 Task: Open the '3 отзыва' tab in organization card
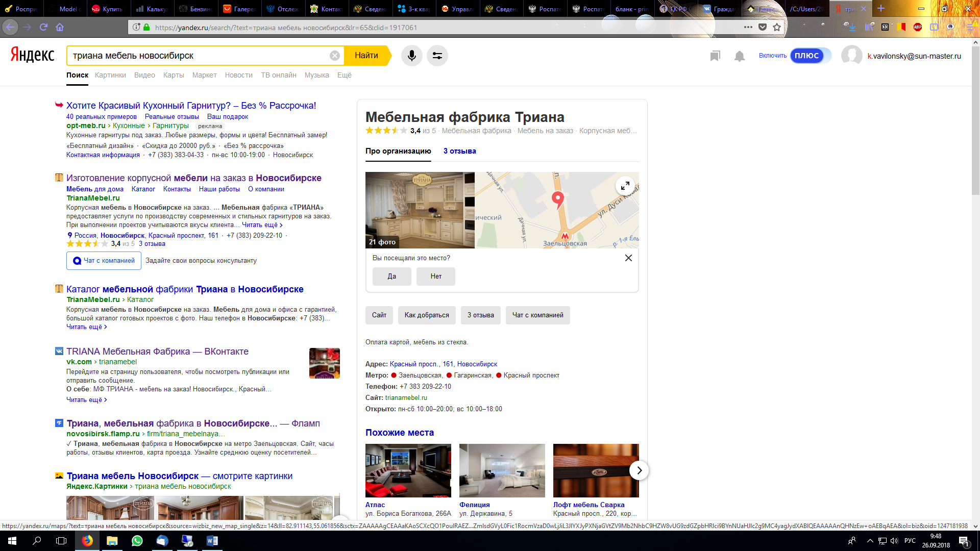click(460, 151)
